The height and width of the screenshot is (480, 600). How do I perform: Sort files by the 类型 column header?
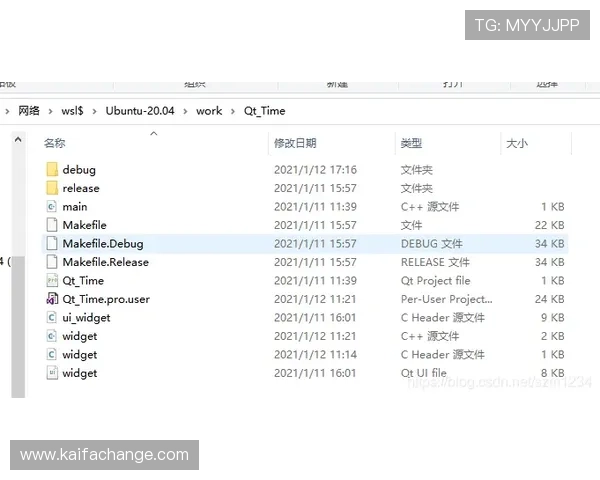(410, 144)
